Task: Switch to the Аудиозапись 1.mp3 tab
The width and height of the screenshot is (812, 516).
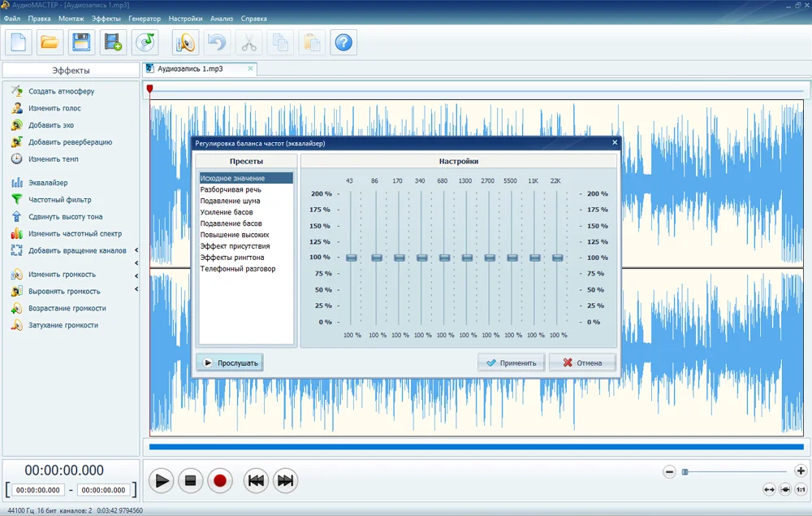Action: 190,69
